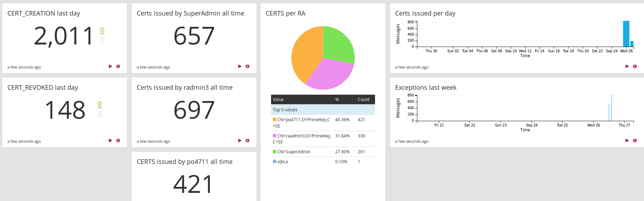Click the orange po4711 legend color swatch
This screenshot has height=201, width=644.
(275, 120)
